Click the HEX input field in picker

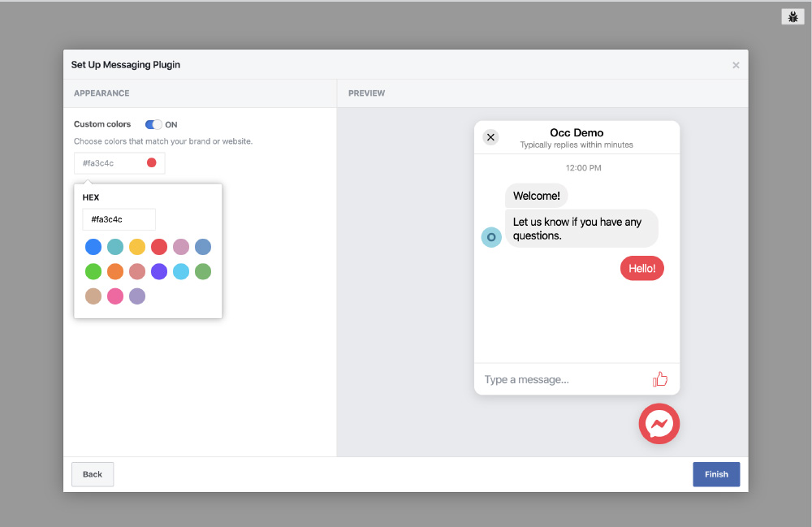[119, 219]
